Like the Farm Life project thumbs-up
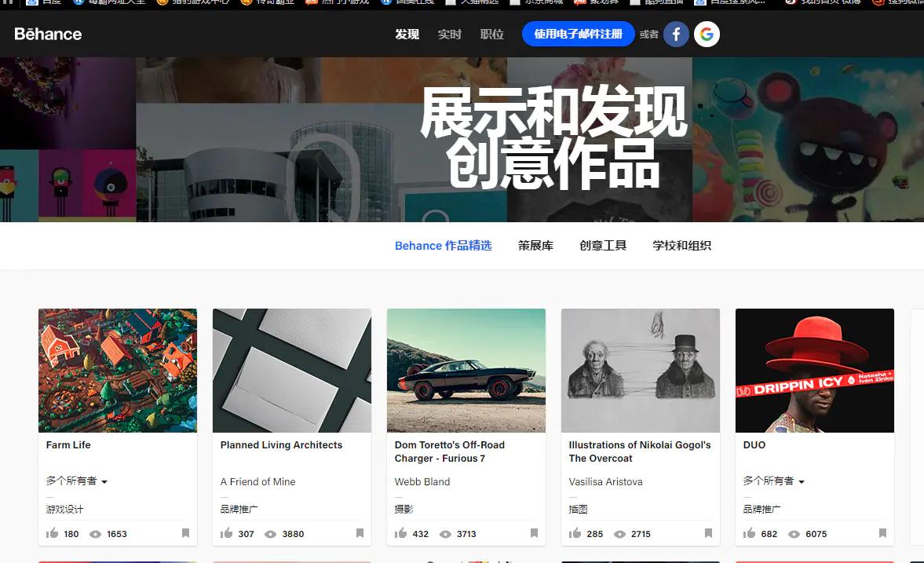924x563 pixels. coord(53,533)
